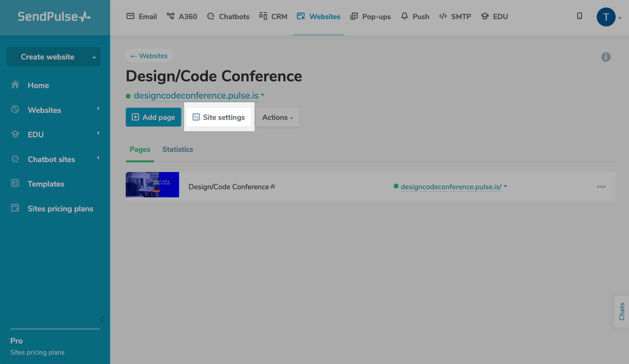The image size is (629, 364).
Task: Open Sites pricing plans in sidebar
Action: click(60, 209)
